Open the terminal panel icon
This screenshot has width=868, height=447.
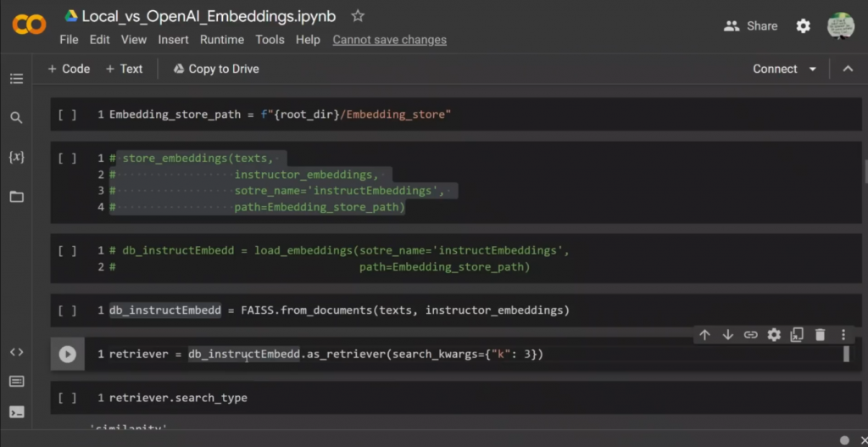coord(16,412)
